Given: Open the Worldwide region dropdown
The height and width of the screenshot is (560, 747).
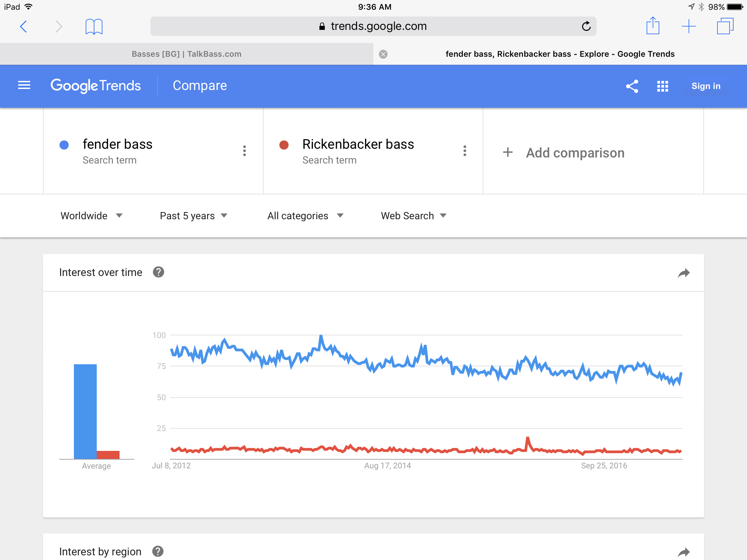Looking at the screenshot, I should click(91, 216).
